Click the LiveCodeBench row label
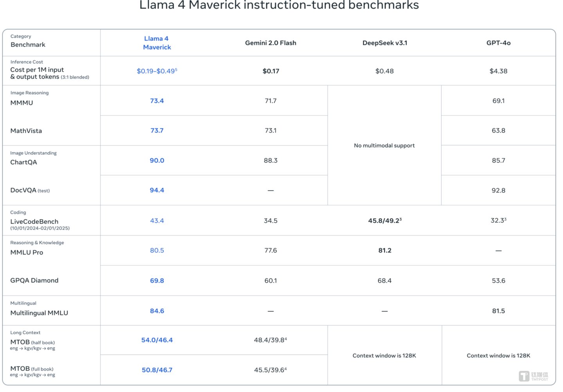 [x=34, y=222]
